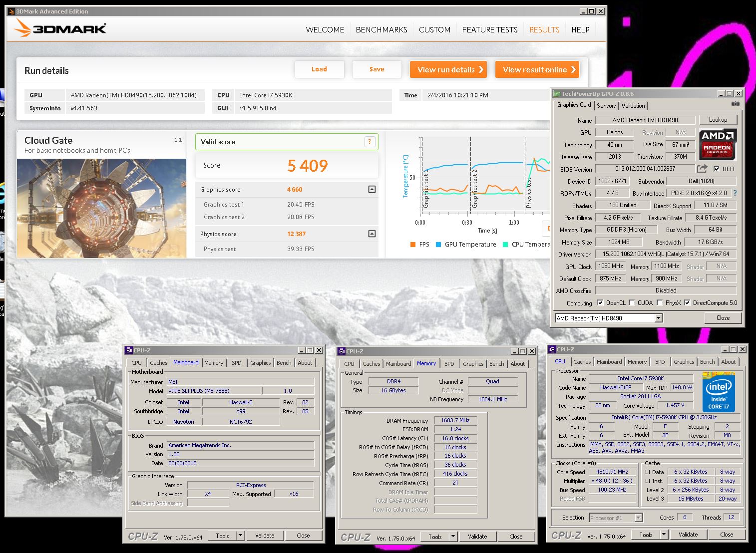
Task: Collapse the Graphics score section
Action: point(372,189)
